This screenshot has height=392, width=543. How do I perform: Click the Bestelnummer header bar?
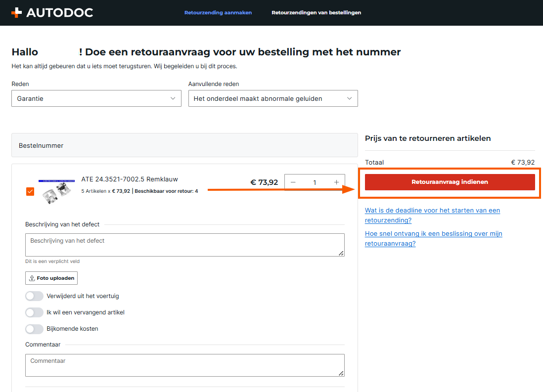[184, 145]
